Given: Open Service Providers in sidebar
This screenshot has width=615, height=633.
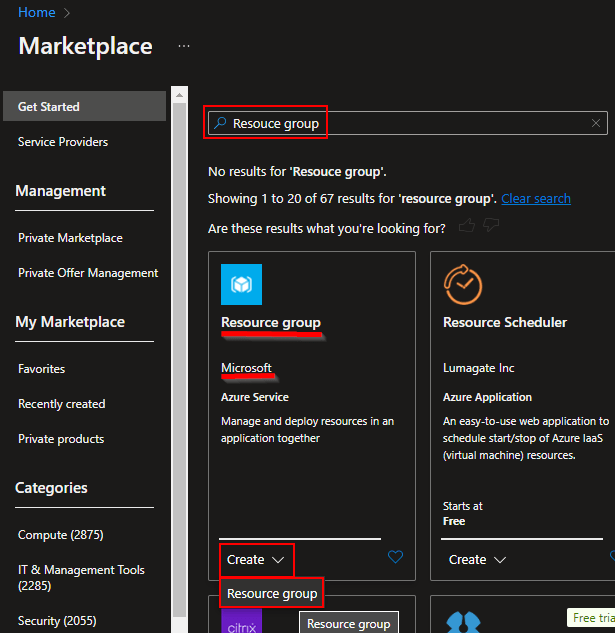Looking at the screenshot, I should pos(63,142).
